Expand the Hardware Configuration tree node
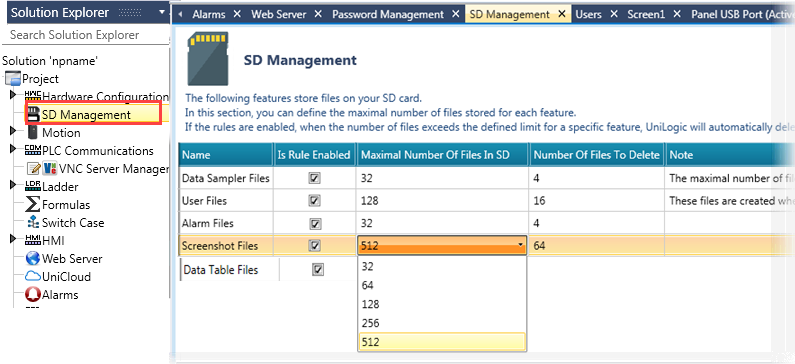Screen dimensions: 795x364 coord(13,95)
